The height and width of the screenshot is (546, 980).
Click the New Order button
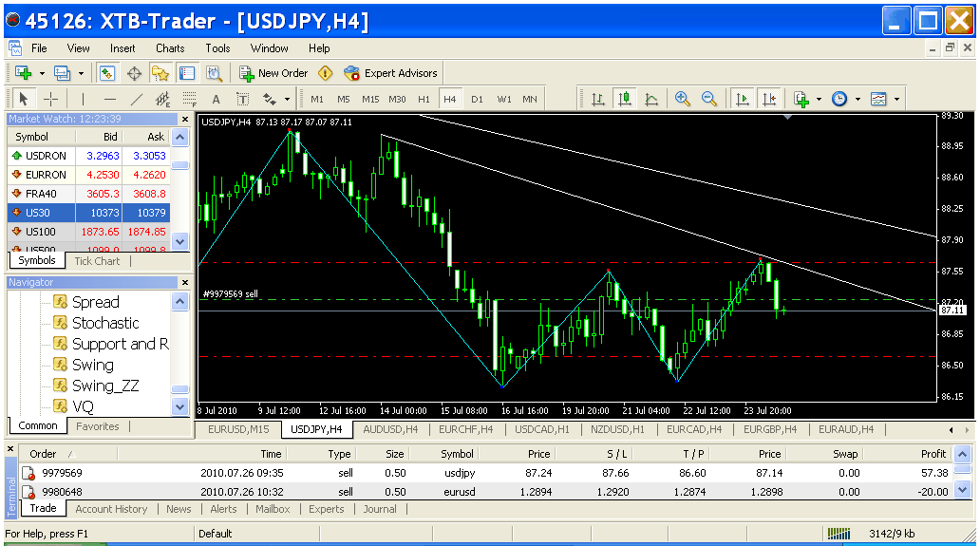coord(273,73)
